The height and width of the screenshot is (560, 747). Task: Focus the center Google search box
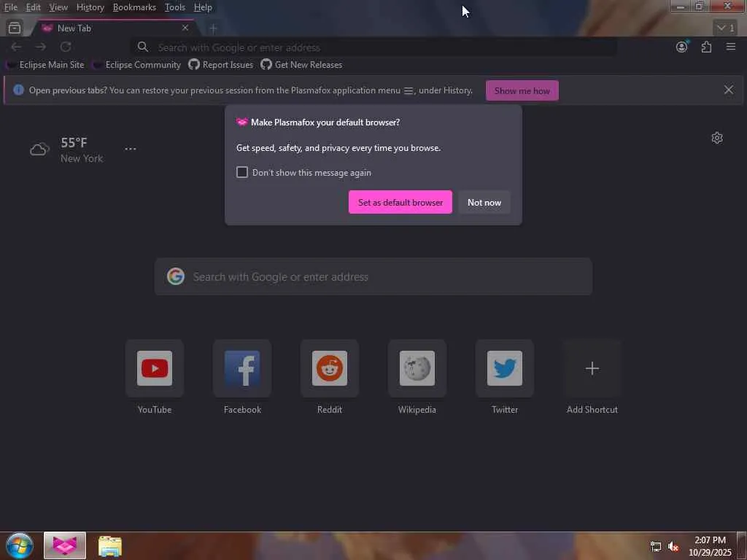[x=373, y=276]
